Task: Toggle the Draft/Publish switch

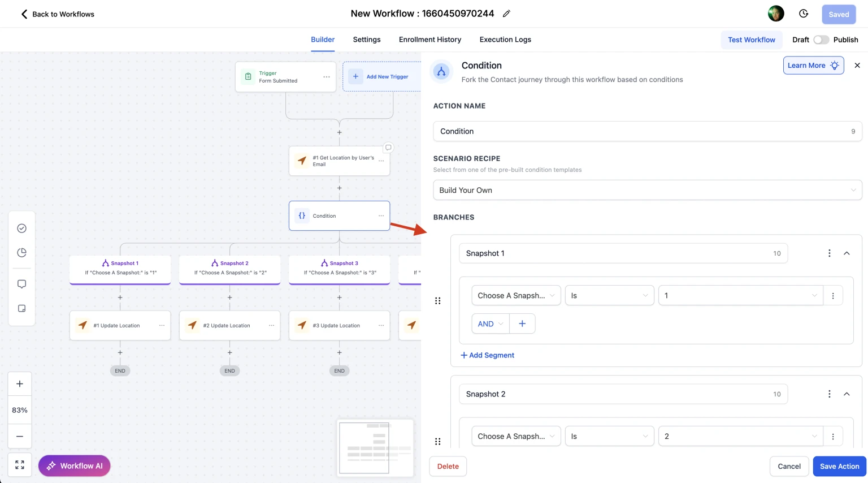Action: pyautogui.click(x=821, y=40)
